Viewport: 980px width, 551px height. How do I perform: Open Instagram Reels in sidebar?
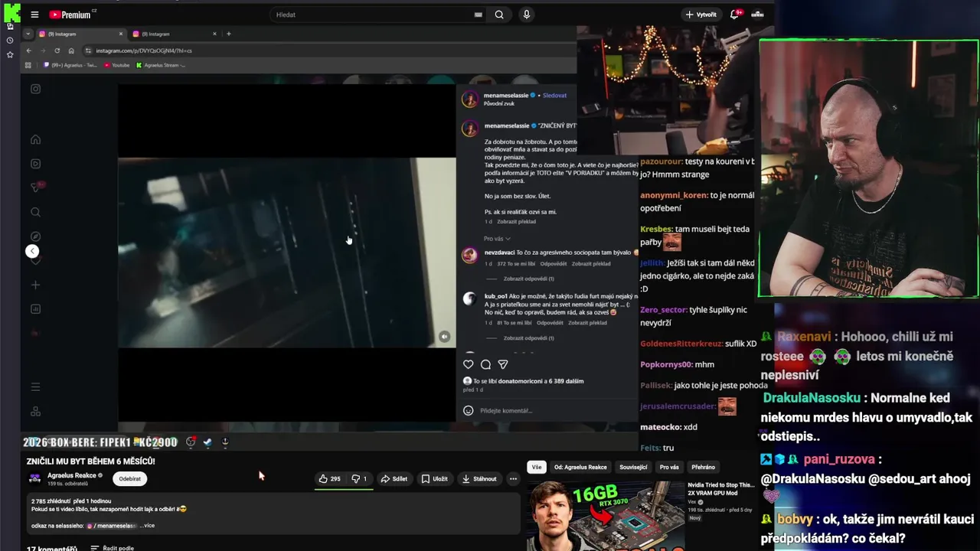(35, 164)
